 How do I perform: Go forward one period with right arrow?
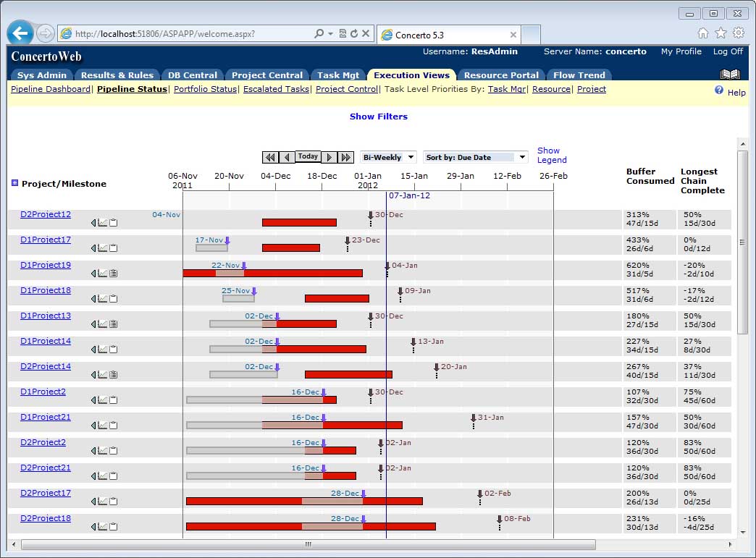329,157
